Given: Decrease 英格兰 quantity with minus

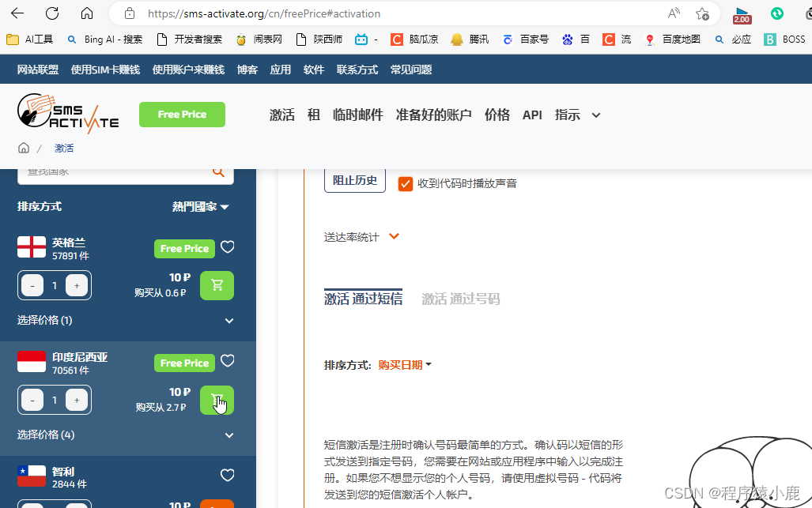Looking at the screenshot, I should [x=32, y=285].
